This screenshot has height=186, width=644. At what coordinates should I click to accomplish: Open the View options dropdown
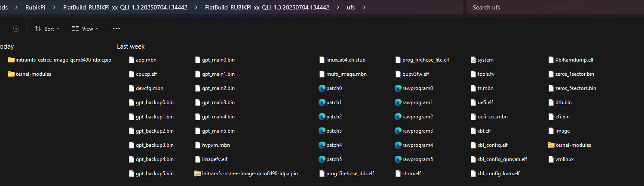(x=85, y=28)
